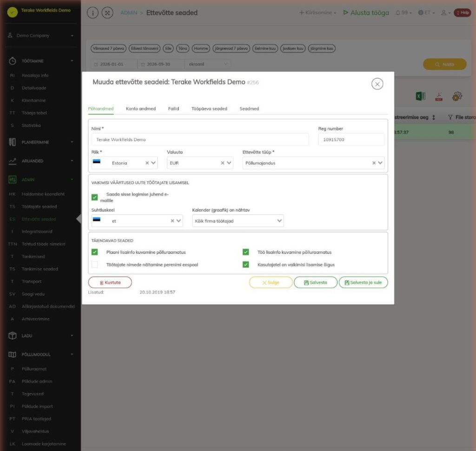
Task: Click the Salvesta ja sule button
Action: tap(363, 282)
